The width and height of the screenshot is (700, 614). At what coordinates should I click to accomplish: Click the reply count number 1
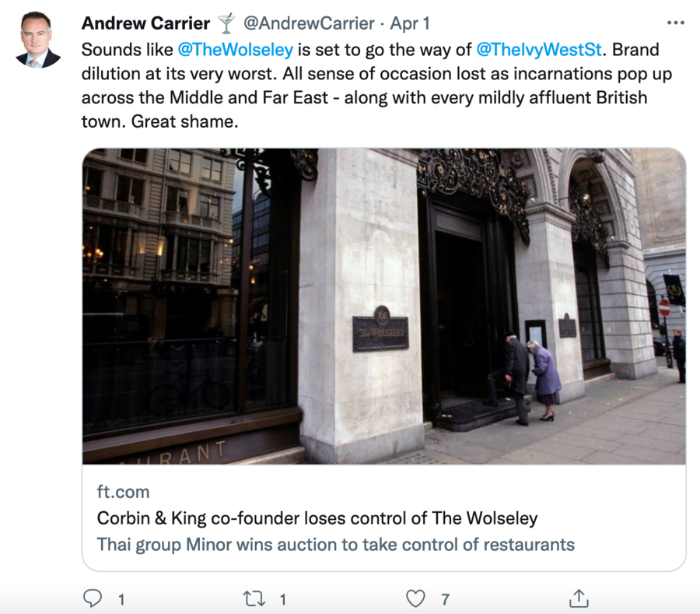point(121,598)
